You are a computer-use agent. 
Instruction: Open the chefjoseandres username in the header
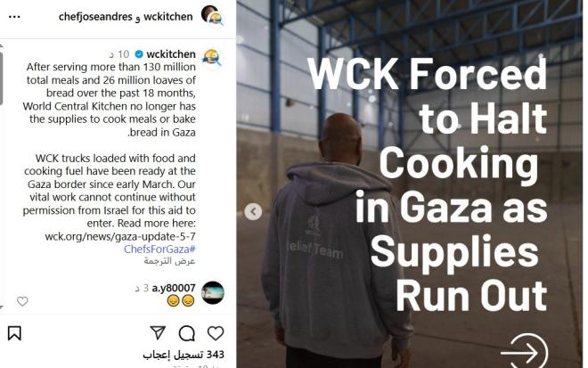coord(95,17)
